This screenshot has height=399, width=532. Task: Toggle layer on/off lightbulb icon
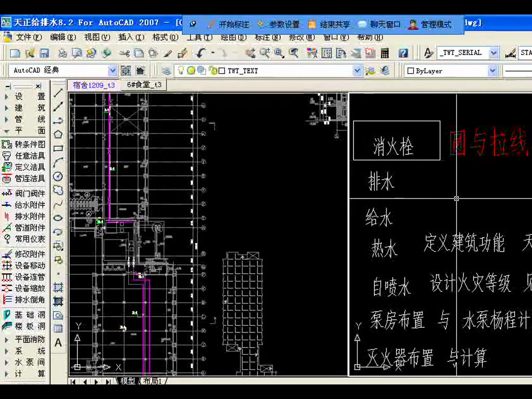tap(181, 70)
